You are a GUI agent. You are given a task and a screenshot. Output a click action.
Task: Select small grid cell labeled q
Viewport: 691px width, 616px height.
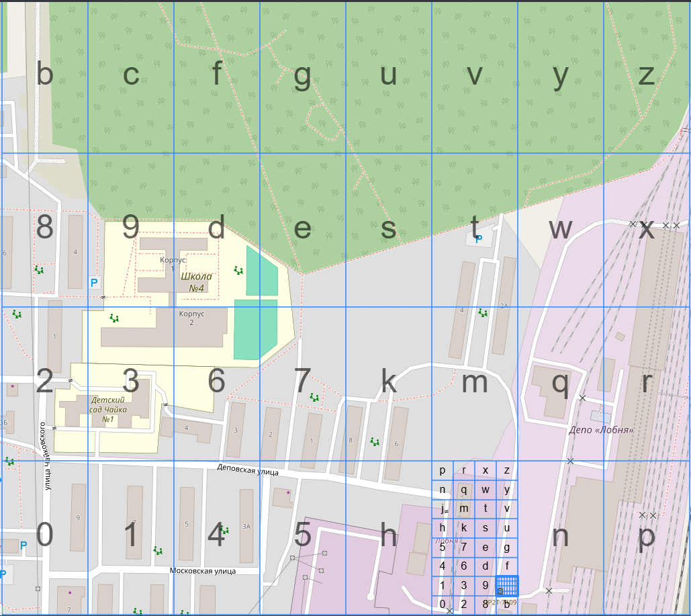tap(463, 490)
